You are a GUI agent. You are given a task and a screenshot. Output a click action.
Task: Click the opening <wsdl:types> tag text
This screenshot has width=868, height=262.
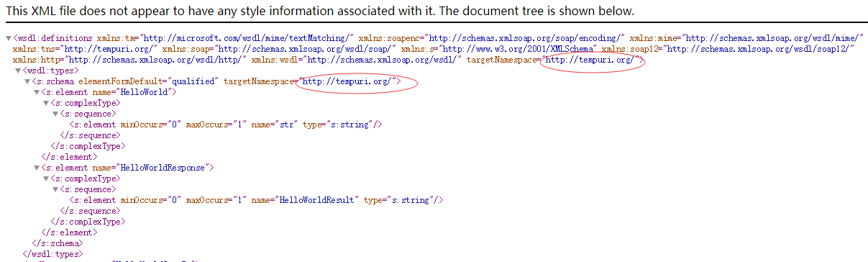click(50, 71)
